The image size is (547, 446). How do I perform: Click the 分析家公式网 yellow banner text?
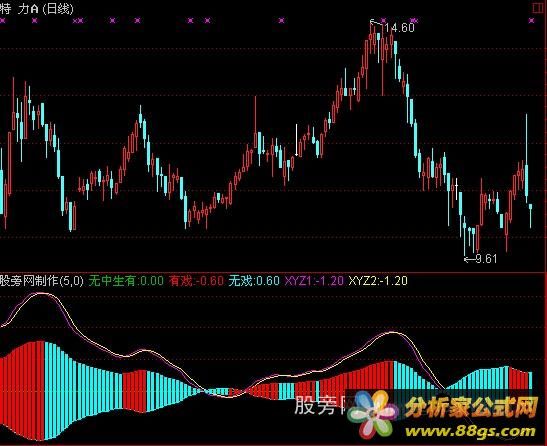pyautogui.click(x=471, y=407)
